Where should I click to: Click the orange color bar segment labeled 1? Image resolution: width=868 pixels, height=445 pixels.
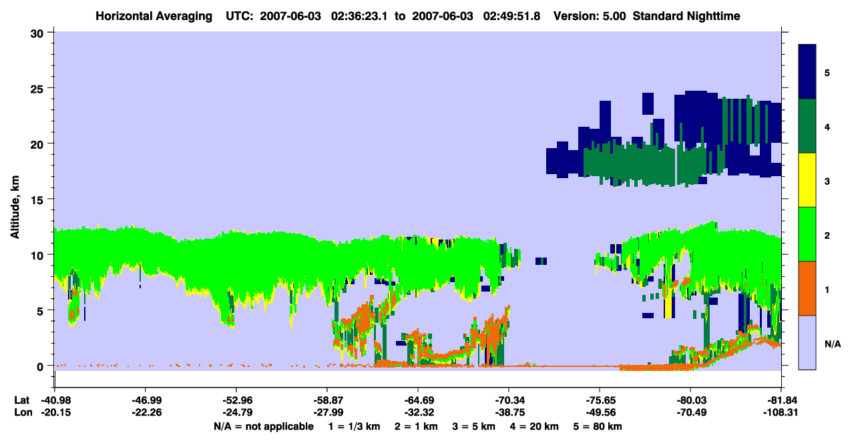(807, 288)
